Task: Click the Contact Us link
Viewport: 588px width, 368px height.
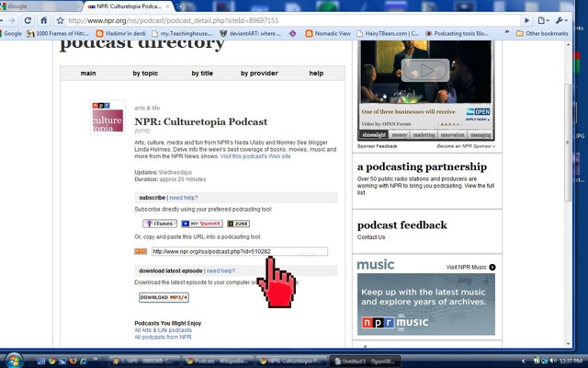Action: tap(371, 237)
